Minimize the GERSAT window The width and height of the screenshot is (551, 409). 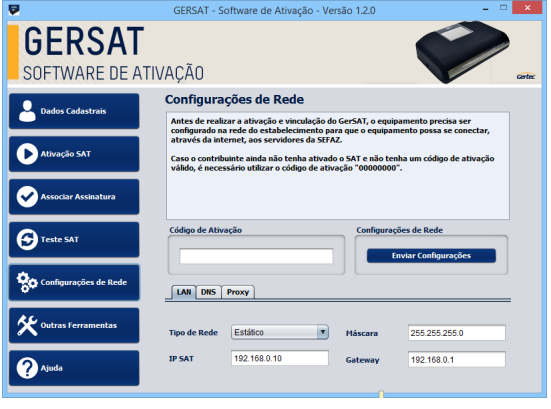[486, 9]
